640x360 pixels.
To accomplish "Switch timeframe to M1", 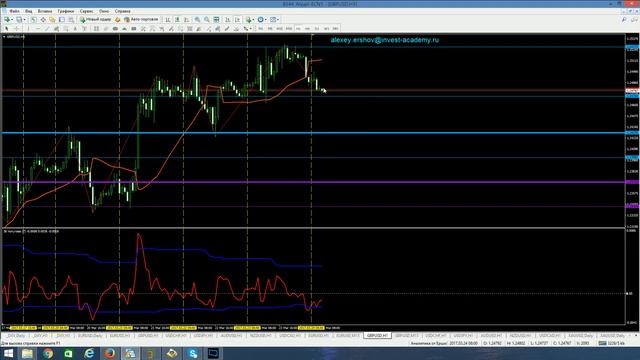I will (x=260, y=29).
